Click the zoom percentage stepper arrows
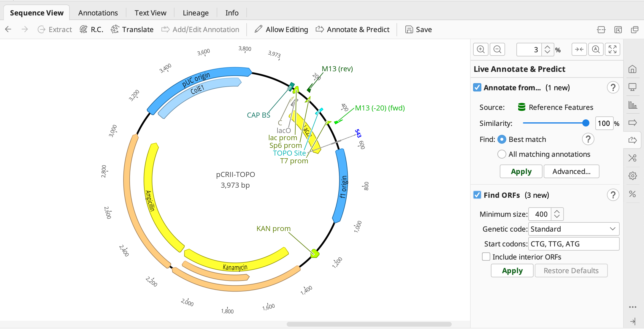Screen dimensions: 644x329 (548, 49)
